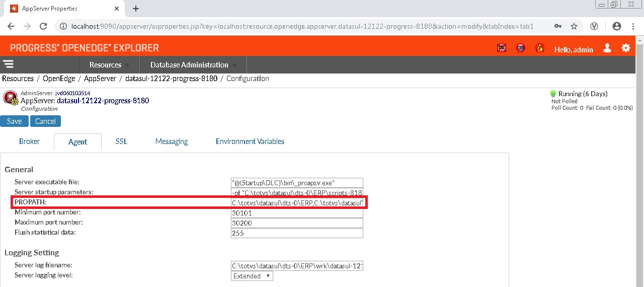
Task: Open datasul-12122-progress-8180 breadcrumb link
Action: 171,79
